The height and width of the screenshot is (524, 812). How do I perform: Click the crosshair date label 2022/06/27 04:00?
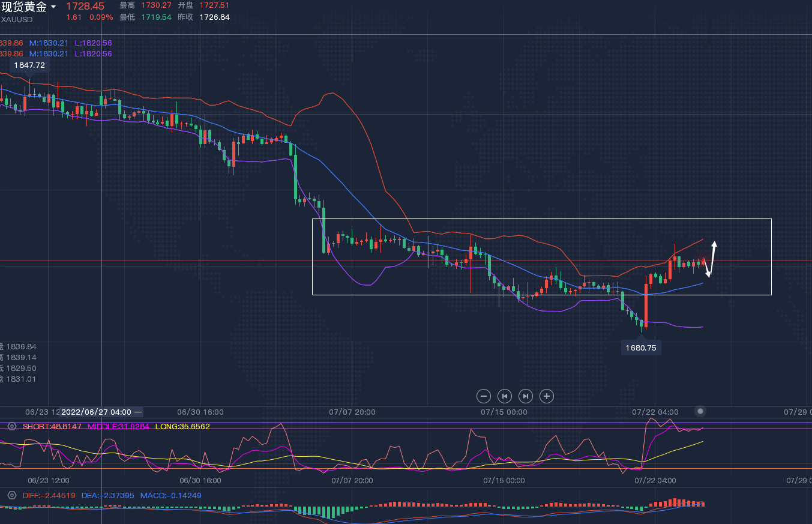[x=97, y=412]
